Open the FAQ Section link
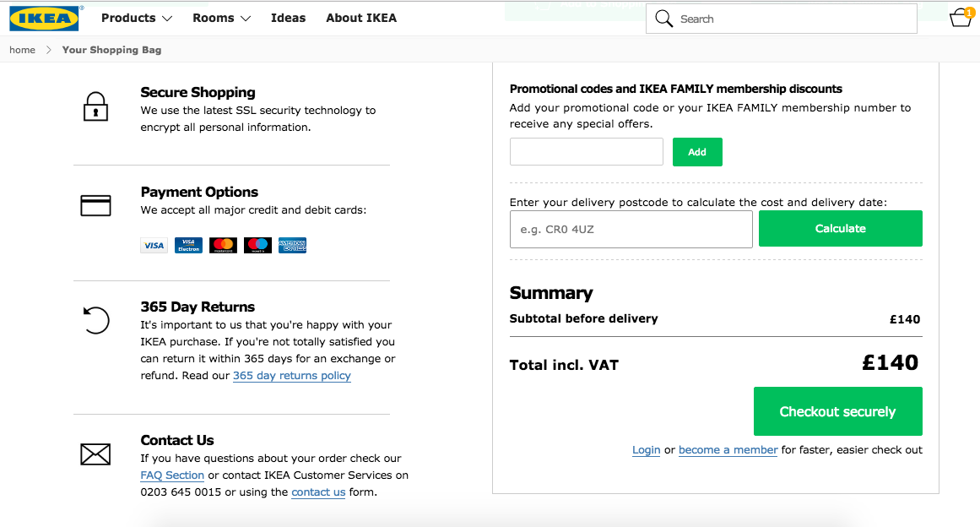 pos(172,475)
